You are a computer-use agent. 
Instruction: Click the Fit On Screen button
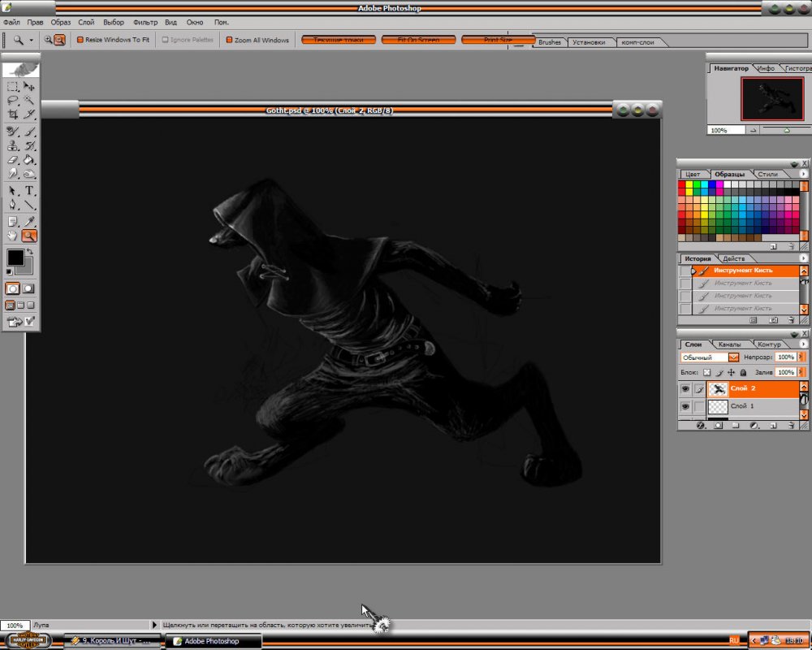pos(418,39)
